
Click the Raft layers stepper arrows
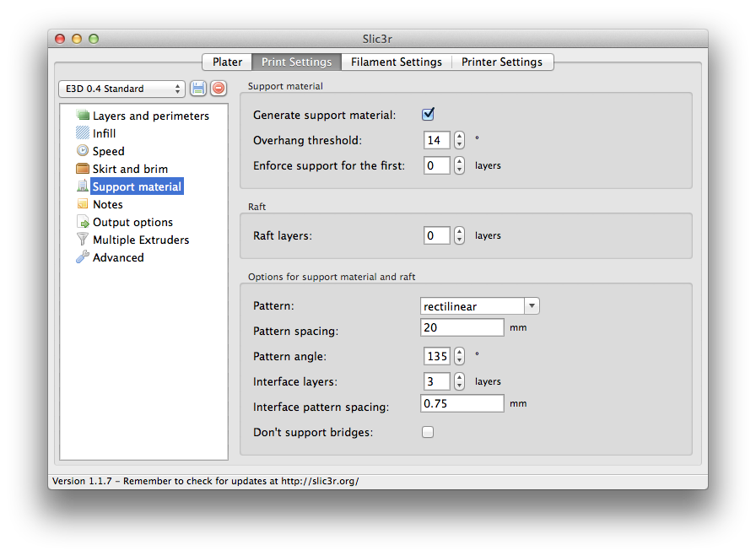460,235
